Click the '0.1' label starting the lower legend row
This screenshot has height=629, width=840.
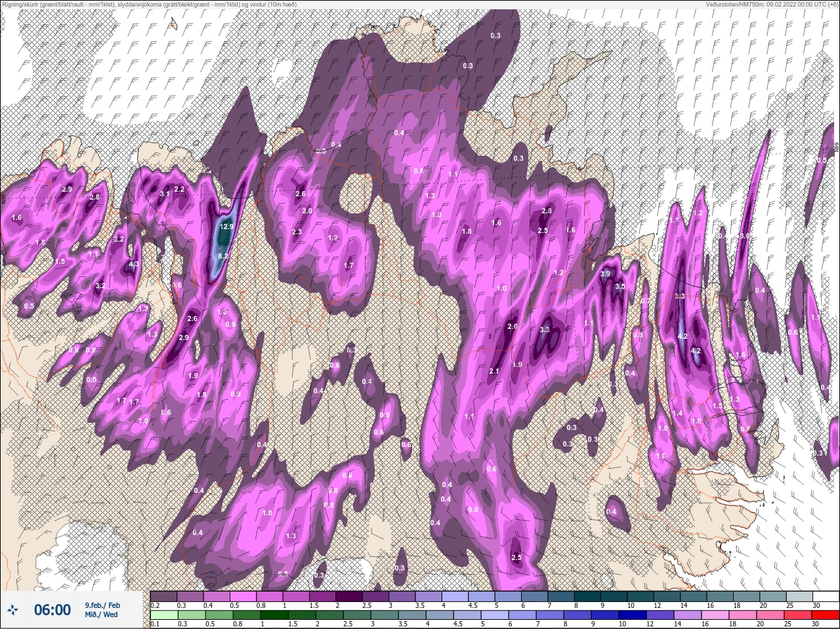tap(155, 623)
